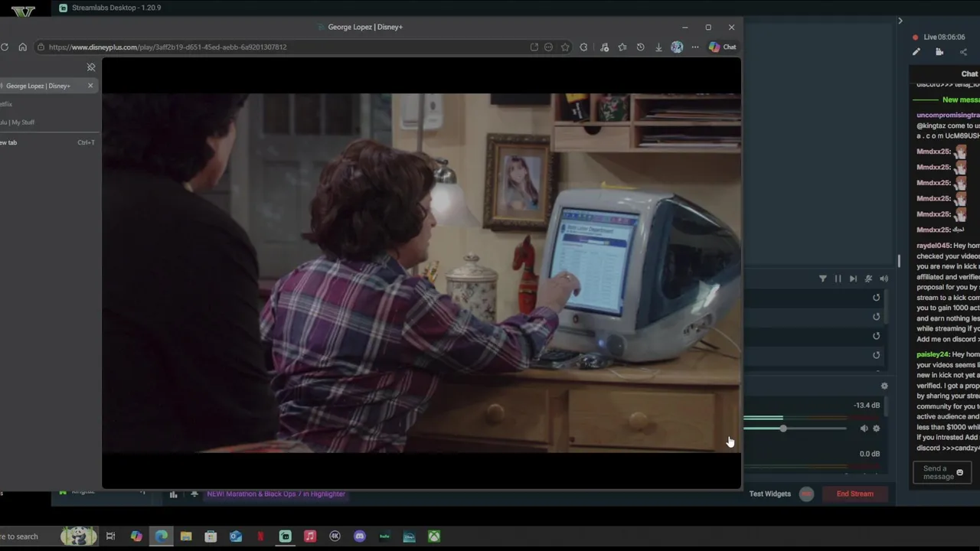
Task: Open Microsoft Edge from the taskbar
Action: coord(161,536)
